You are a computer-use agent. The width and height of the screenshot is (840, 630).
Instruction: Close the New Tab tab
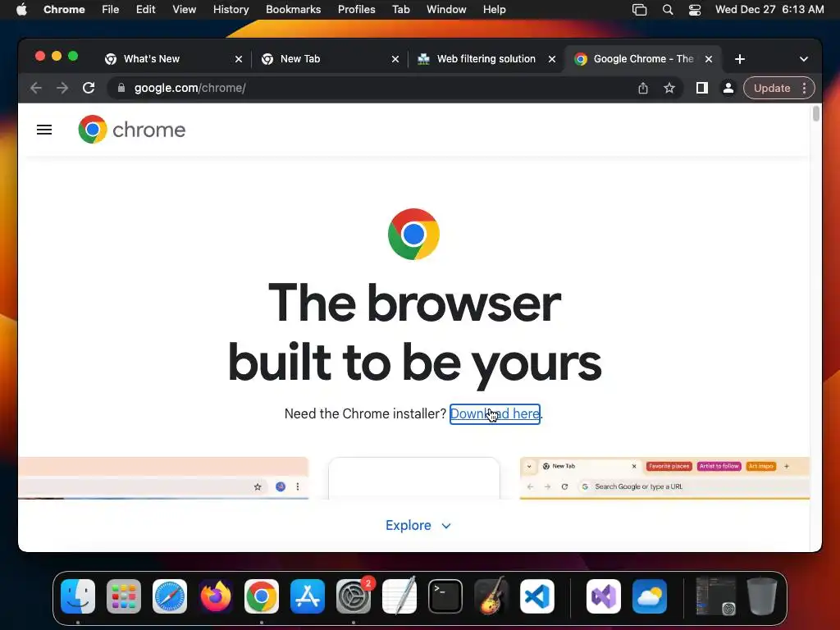(x=395, y=59)
